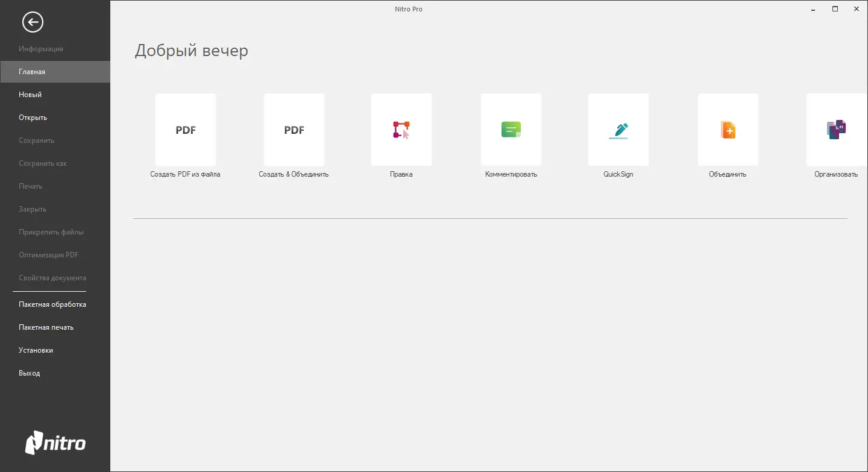Click the back arrow to leave the menu

pos(33,22)
